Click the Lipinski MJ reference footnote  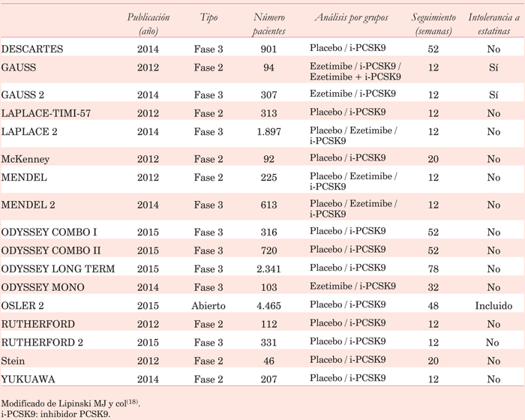pyautogui.click(x=71, y=404)
